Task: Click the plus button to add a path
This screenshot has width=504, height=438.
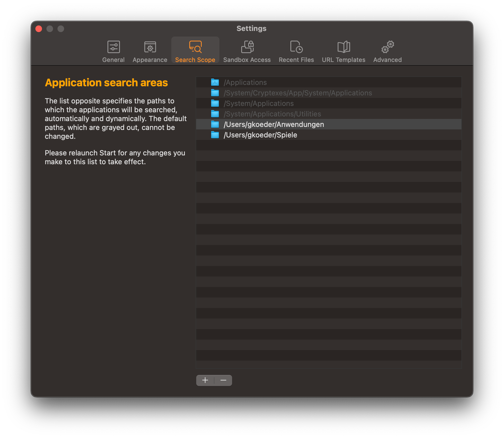Action: (x=205, y=380)
